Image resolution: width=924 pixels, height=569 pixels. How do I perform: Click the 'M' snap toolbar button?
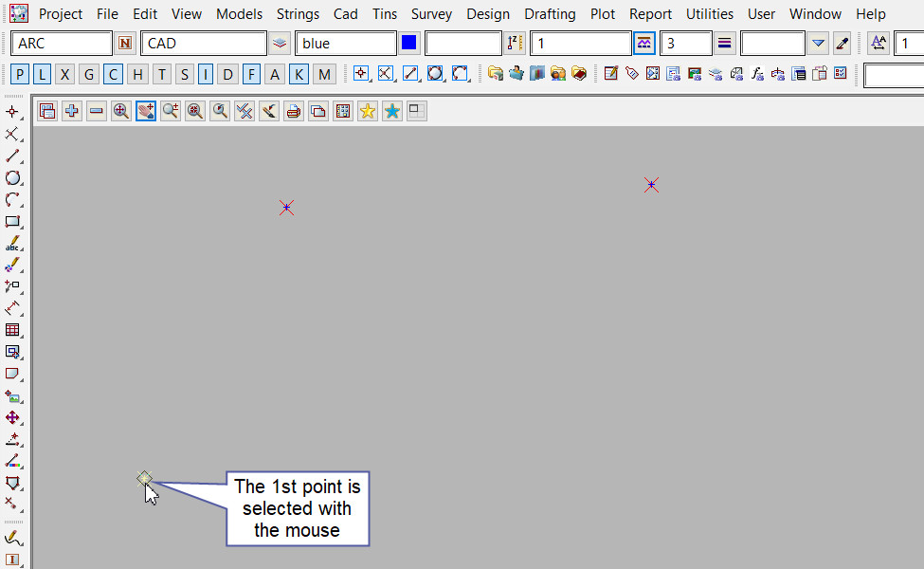tap(324, 74)
